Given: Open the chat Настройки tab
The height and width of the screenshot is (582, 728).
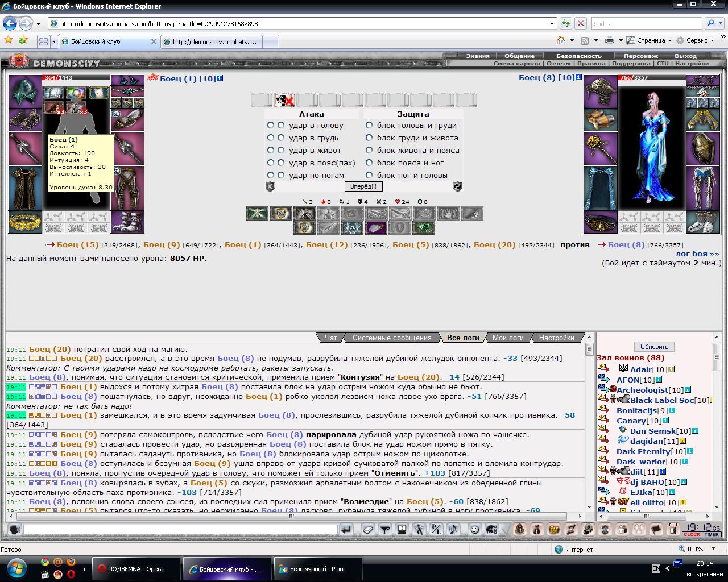Looking at the screenshot, I should click(x=556, y=338).
